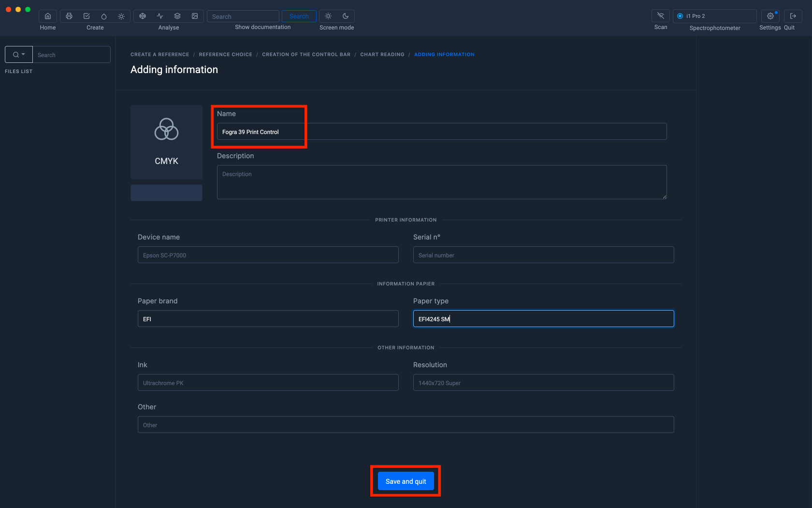The height and width of the screenshot is (508, 812).
Task: Click the Name field with Fogra 39
Action: pos(442,132)
